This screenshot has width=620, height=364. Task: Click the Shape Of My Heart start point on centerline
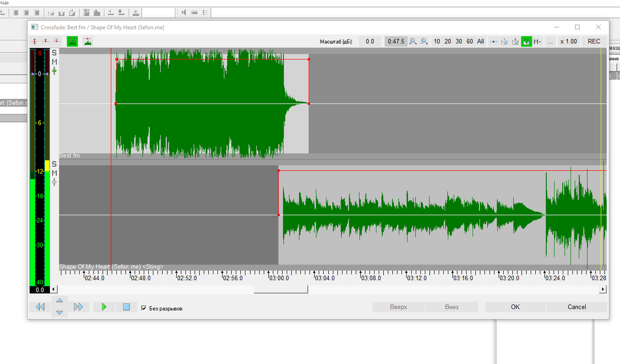click(x=278, y=215)
